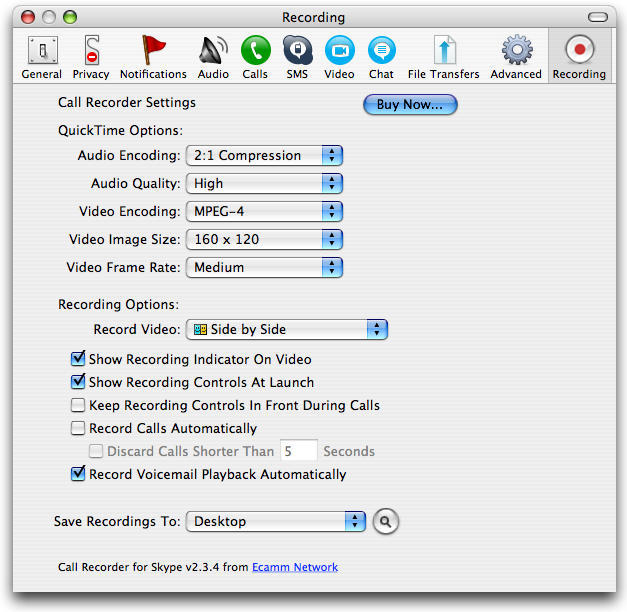This screenshot has height=612, width=627.
Task: Open the Chat bubble pane
Action: [x=381, y=57]
